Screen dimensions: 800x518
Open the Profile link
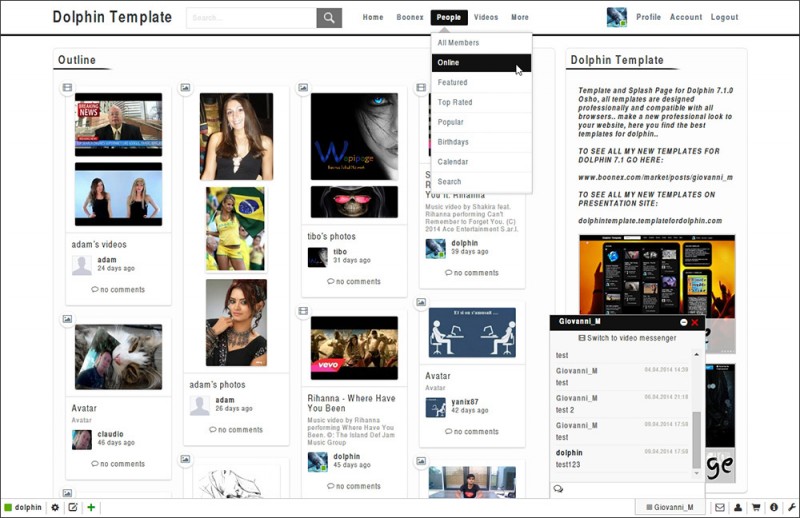648,17
